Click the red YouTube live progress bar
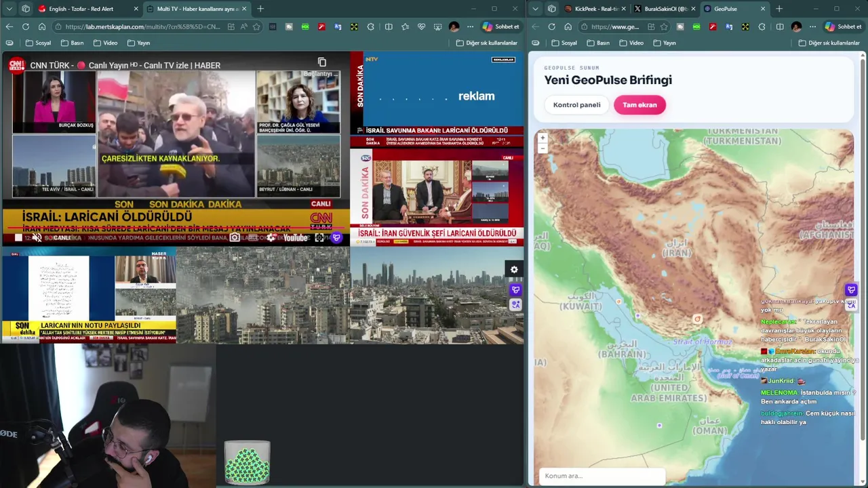This screenshot has width=868, height=488. point(175,228)
